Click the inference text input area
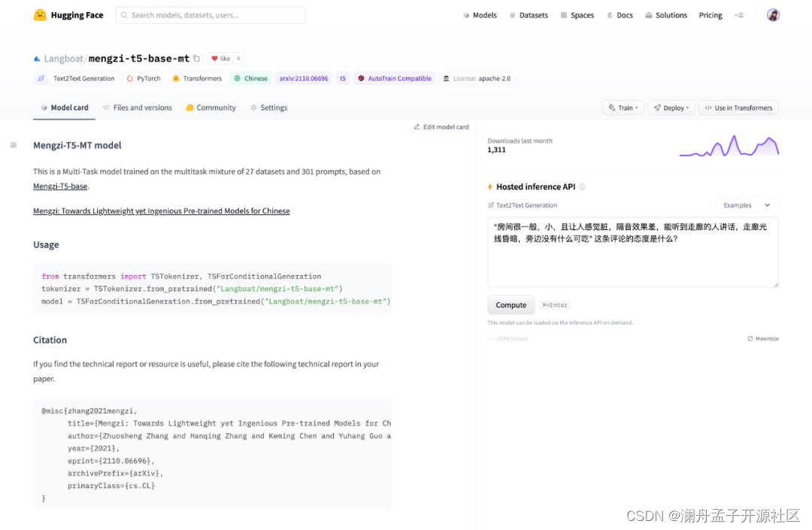 coord(633,252)
